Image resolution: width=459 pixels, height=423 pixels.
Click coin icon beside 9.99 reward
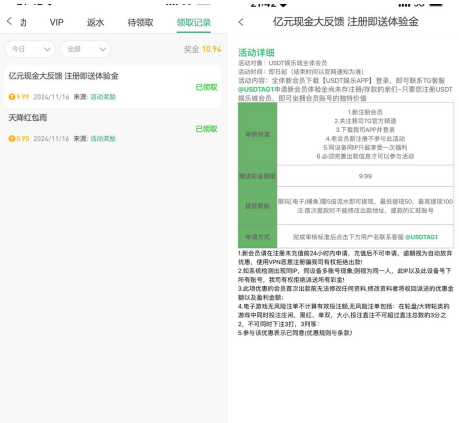click(12, 97)
